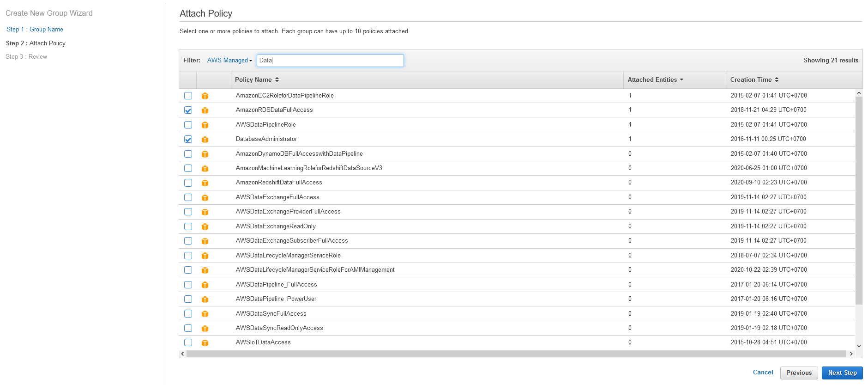Click the policy icon for AWSDataExchangeReadOnly
868x385 pixels.
click(x=205, y=226)
